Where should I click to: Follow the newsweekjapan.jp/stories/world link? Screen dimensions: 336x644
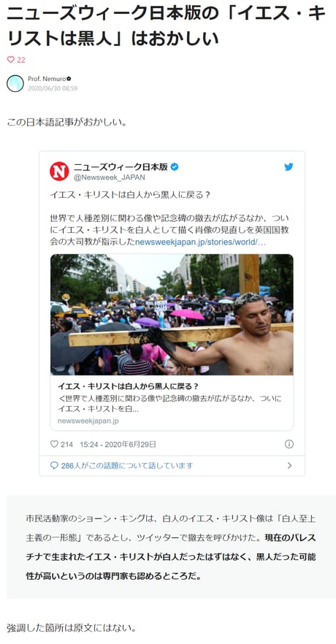[x=200, y=242]
